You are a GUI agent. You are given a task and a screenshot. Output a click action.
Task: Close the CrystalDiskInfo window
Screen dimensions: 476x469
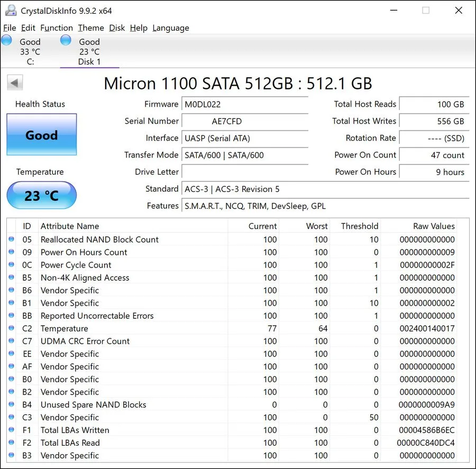(459, 11)
